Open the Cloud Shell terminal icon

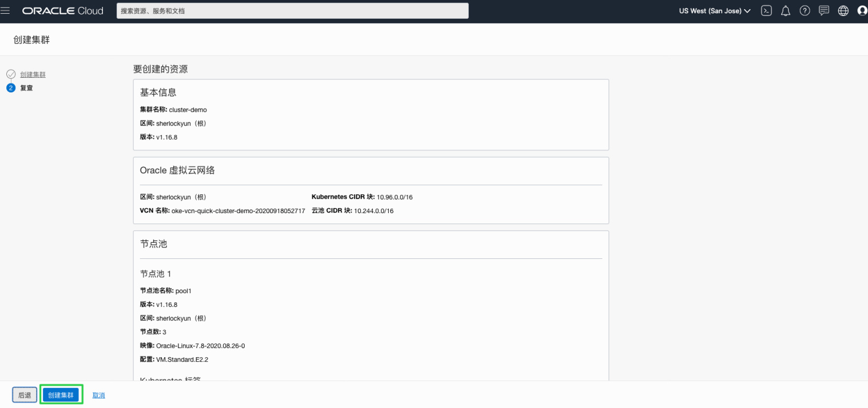click(766, 11)
